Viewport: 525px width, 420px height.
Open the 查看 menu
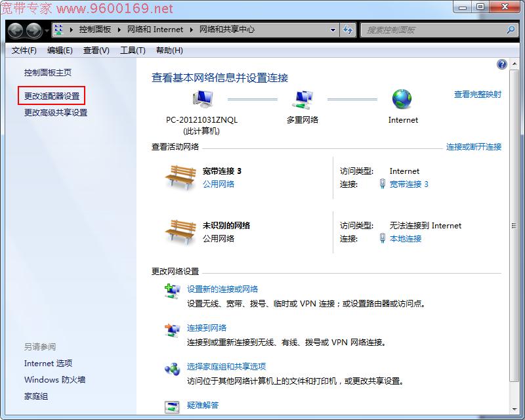coord(96,51)
